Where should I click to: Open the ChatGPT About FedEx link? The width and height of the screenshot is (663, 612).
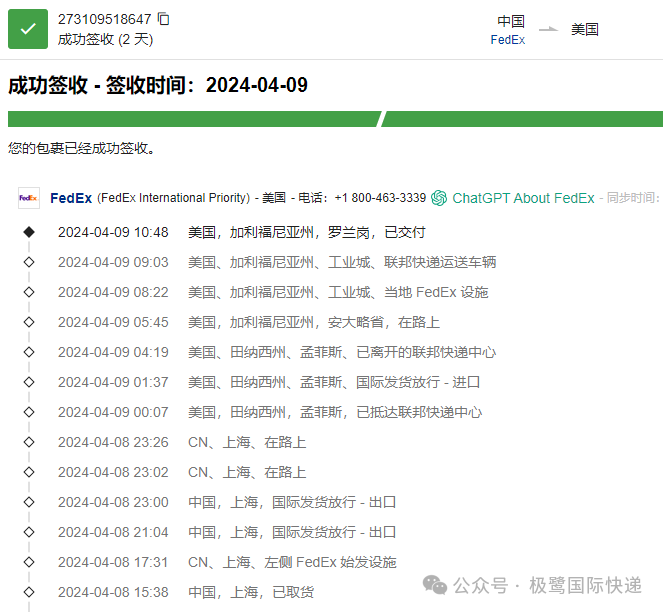coord(523,198)
